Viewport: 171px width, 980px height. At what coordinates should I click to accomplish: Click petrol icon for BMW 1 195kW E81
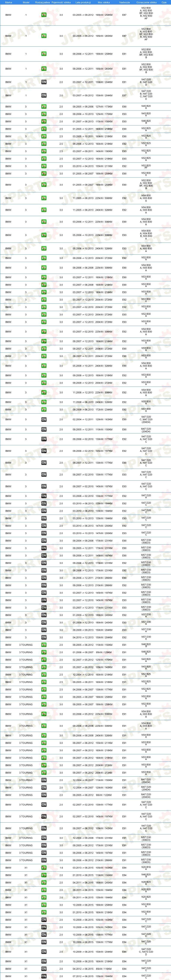(44, 69)
